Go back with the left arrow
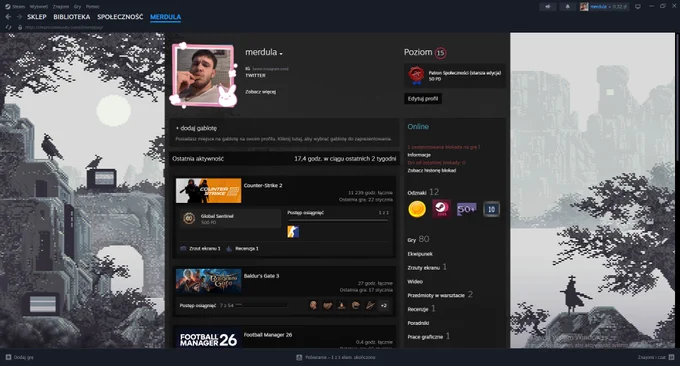 8,17
